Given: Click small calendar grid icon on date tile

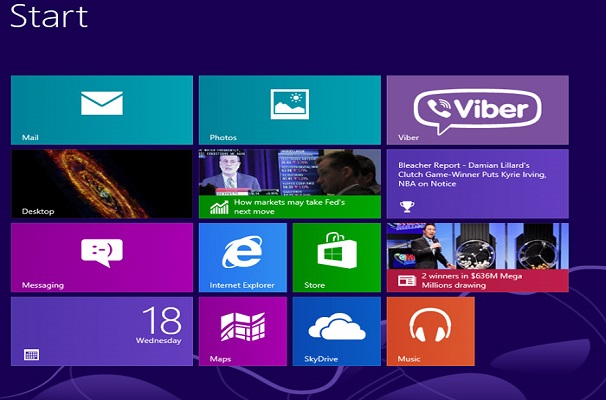Looking at the screenshot, I should coord(32,354).
